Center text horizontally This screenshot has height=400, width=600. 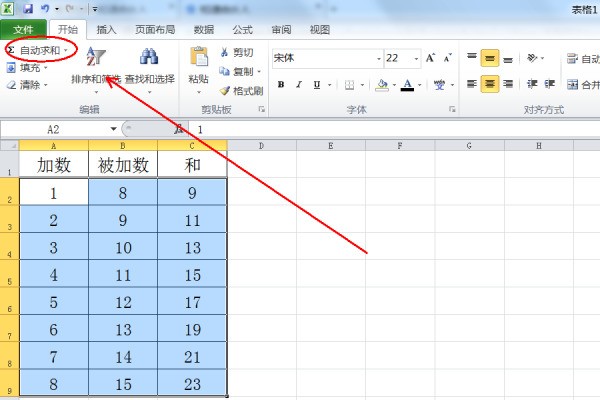coord(490,84)
